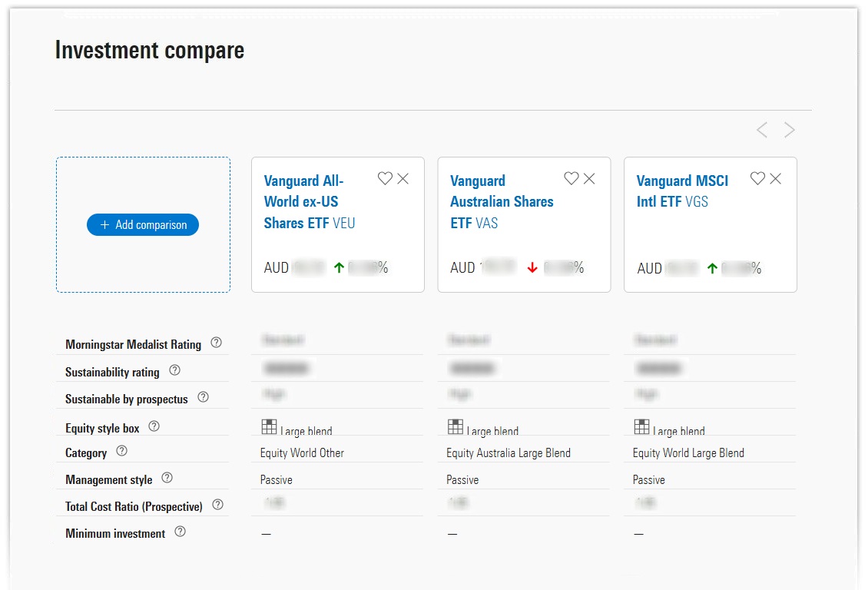Click the 'Category' row label
The height and width of the screenshot is (590, 868).
86,452
